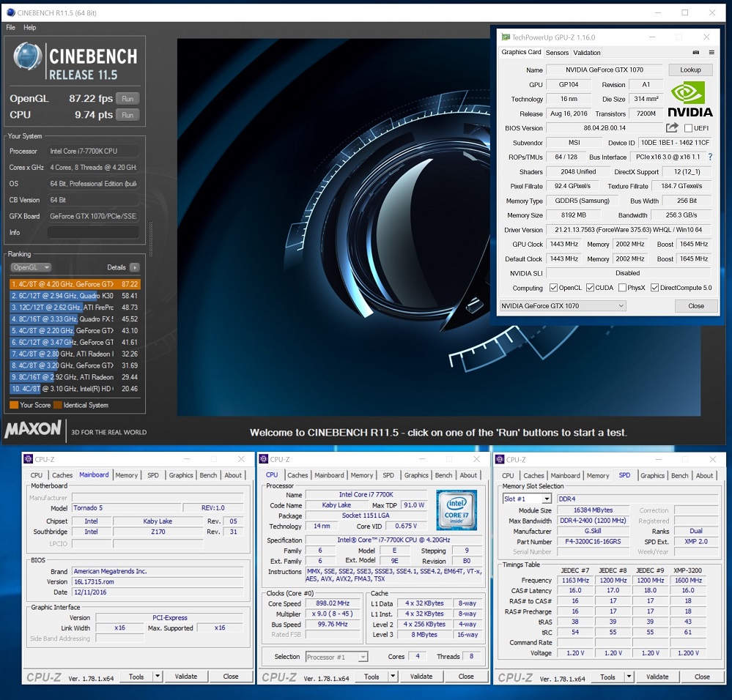The image size is (732, 700).
Task: Click the GPU-Z screenshot camera icon
Action: coord(695,53)
